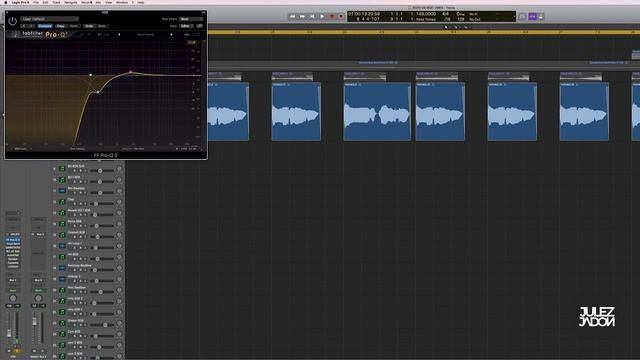Click the Clap track volume slider

[x=102, y=203]
